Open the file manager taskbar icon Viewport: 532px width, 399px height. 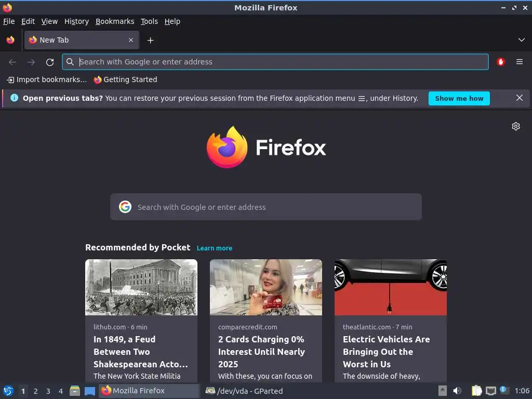75,391
